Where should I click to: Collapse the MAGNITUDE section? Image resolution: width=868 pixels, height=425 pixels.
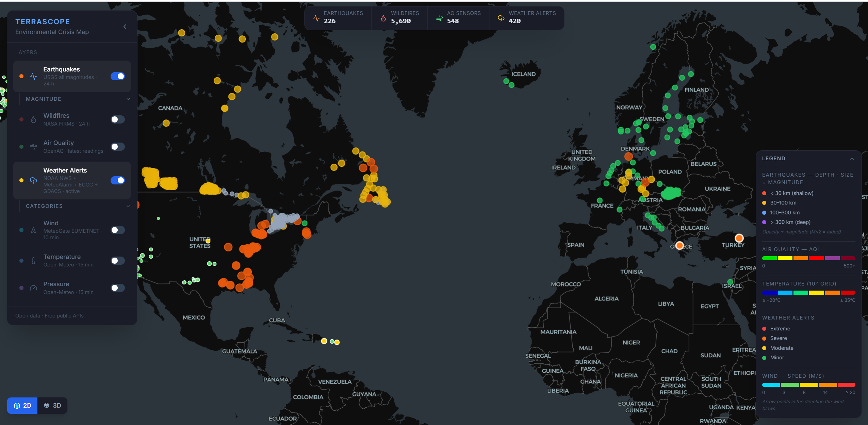[x=128, y=99]
